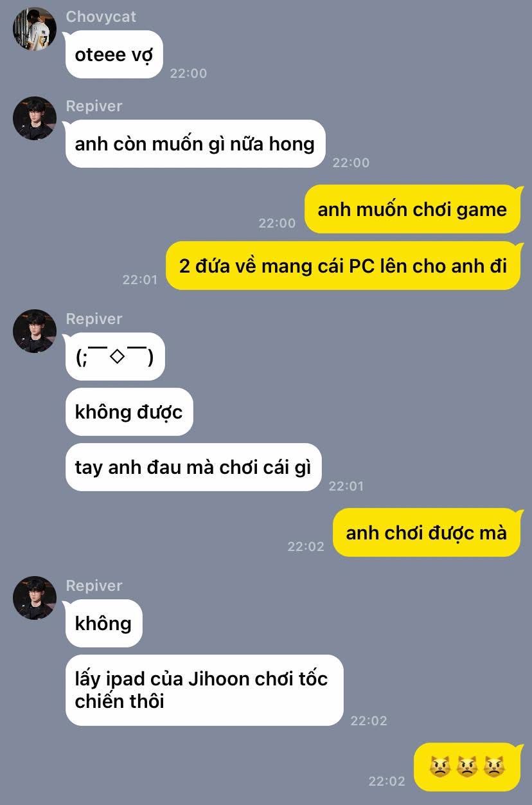Viewport: 532px width, 805px height.
Task: Click the Chovycat sender name
Action: pyautogui.click(x=101, y=17)
